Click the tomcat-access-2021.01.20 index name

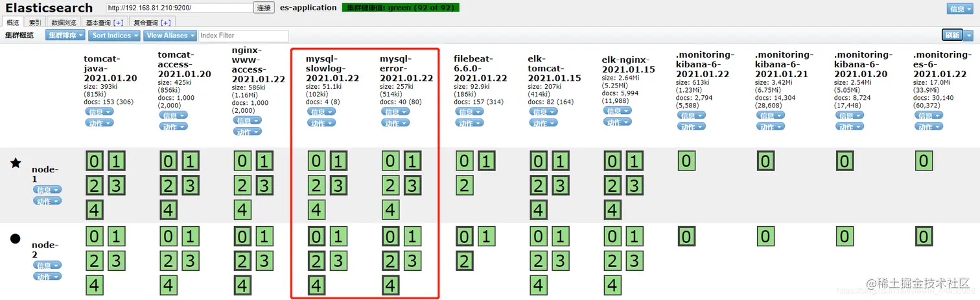[x=185, y=64]
